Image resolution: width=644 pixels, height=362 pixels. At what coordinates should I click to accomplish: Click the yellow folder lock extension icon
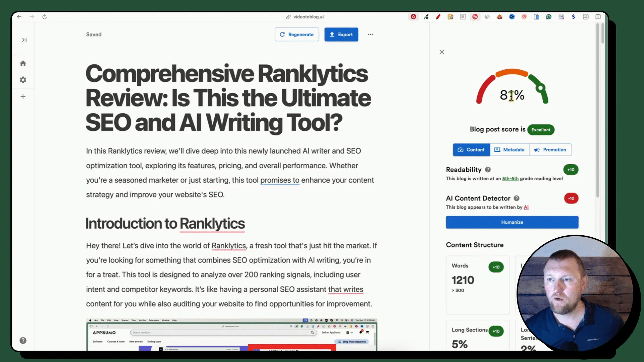coord(450,17)
